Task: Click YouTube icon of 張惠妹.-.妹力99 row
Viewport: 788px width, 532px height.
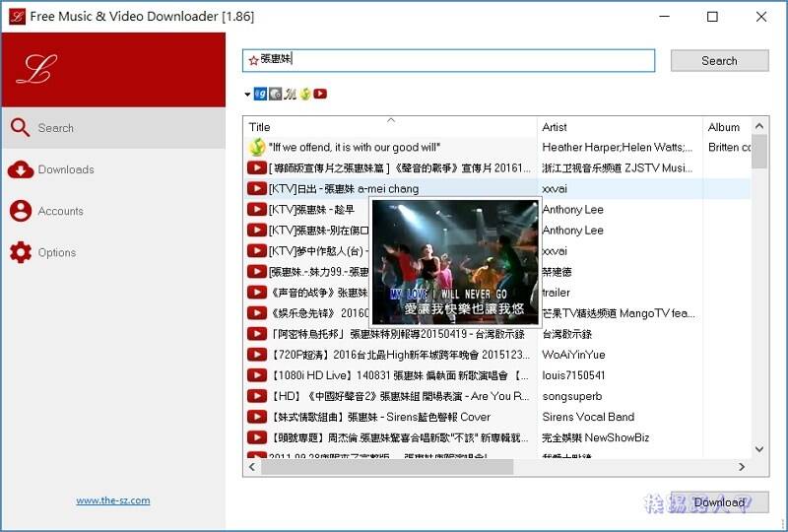Action: coord(257,272)
